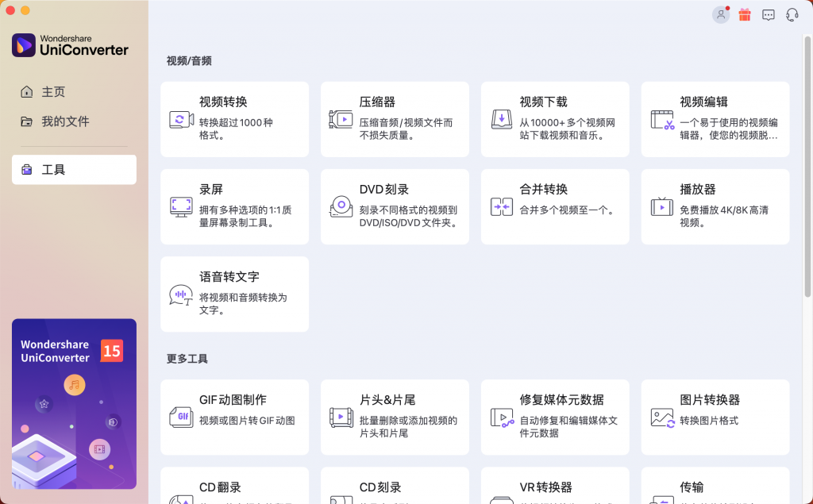
Task: Open the VR转换器 tool title
Action: (546, 487)
